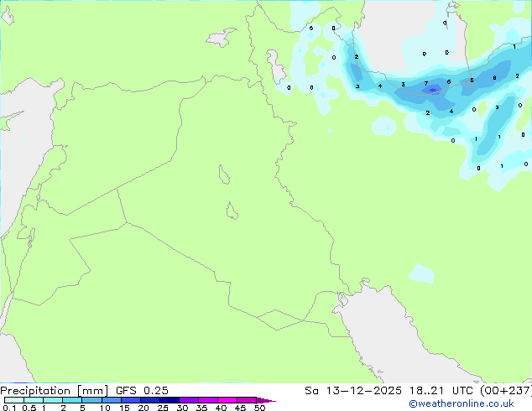Click the legend label "0.5"

click(29, 408)
